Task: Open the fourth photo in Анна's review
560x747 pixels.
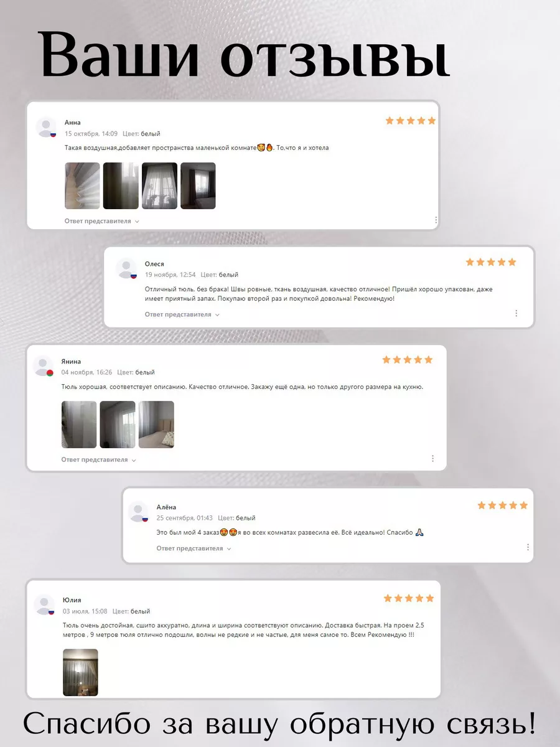Action: point(198,186)
